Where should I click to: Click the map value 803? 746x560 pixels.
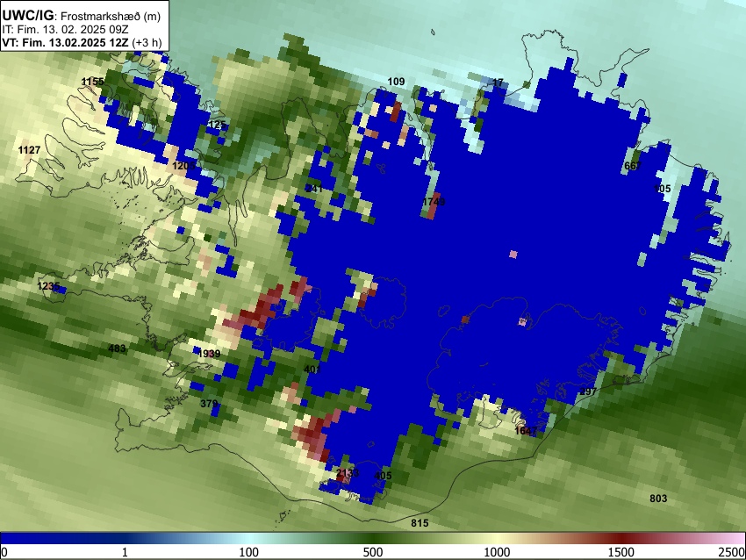(x=658, y=499)
